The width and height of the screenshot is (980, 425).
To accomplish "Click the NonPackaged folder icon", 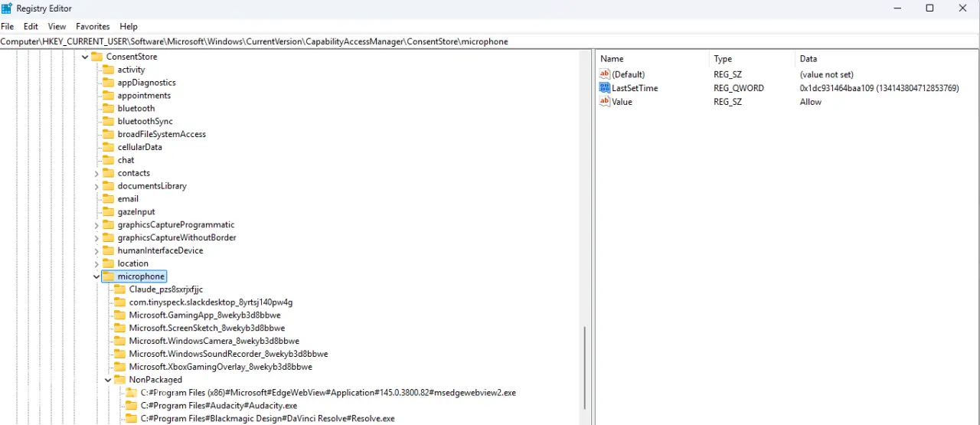I will [x=119, y=380].
